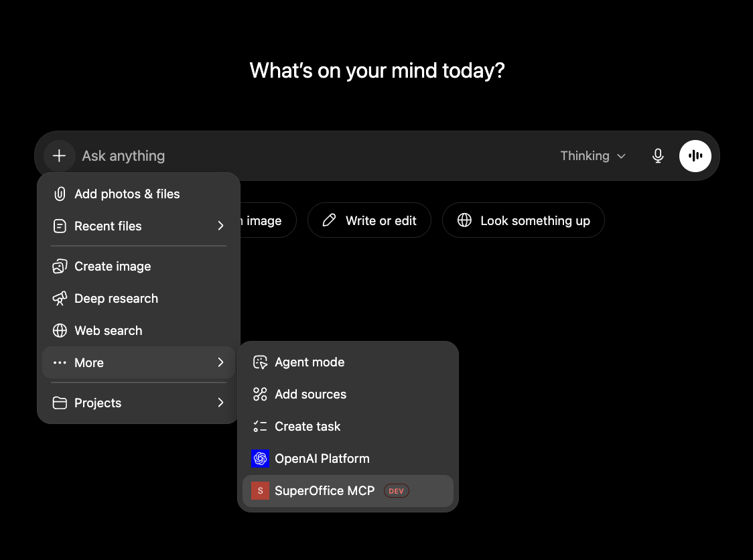Click the Create image picture icon
Image resolution: width=753 pixels, height=560 pixels.
coord(60,267)
